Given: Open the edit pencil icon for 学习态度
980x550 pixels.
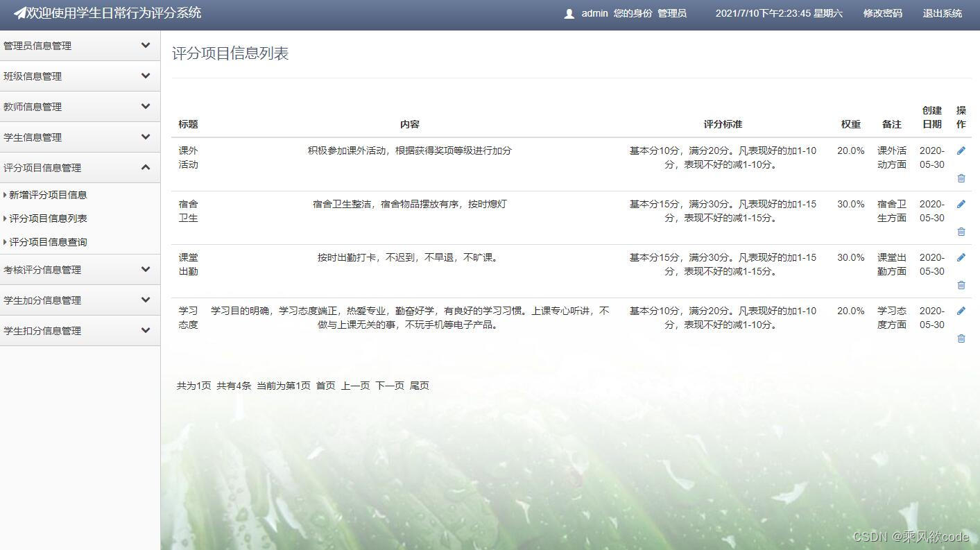Looking at the screenshot, I should click(x=961, y=310).
